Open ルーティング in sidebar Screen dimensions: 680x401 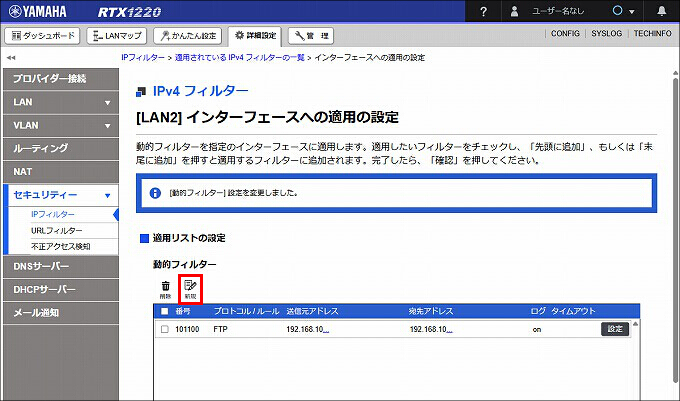pos(61,149)
